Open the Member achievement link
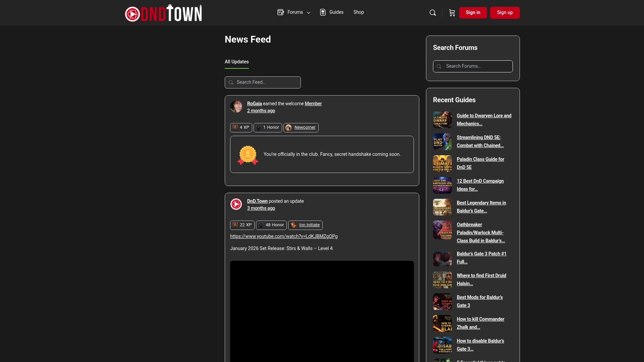 [x=313, y=104]
